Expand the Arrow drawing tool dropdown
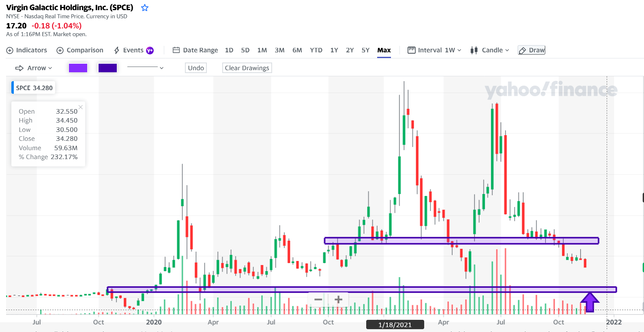Image resolution: width=644 pixels, height=332 pixels. [x=34, y=68]
